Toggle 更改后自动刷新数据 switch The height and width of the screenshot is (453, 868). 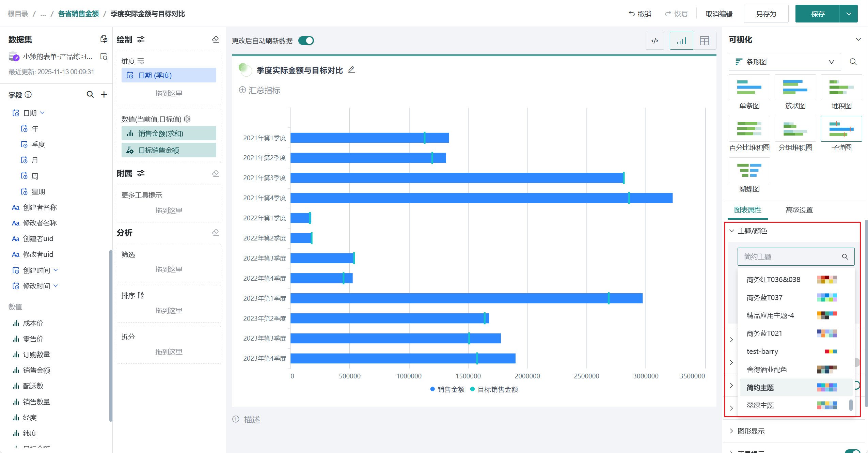coord(306,41)
